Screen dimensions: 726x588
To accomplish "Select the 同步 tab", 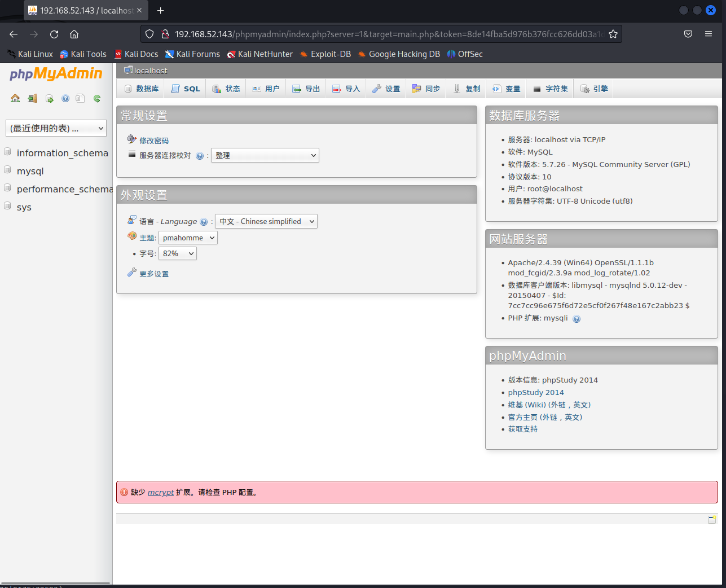I will point(426,89).
